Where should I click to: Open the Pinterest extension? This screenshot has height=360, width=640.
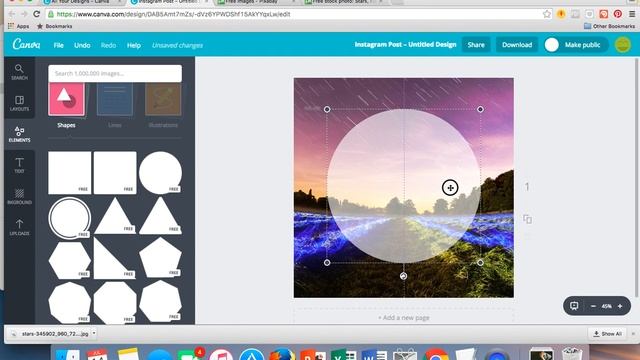[x=618, y=14]
